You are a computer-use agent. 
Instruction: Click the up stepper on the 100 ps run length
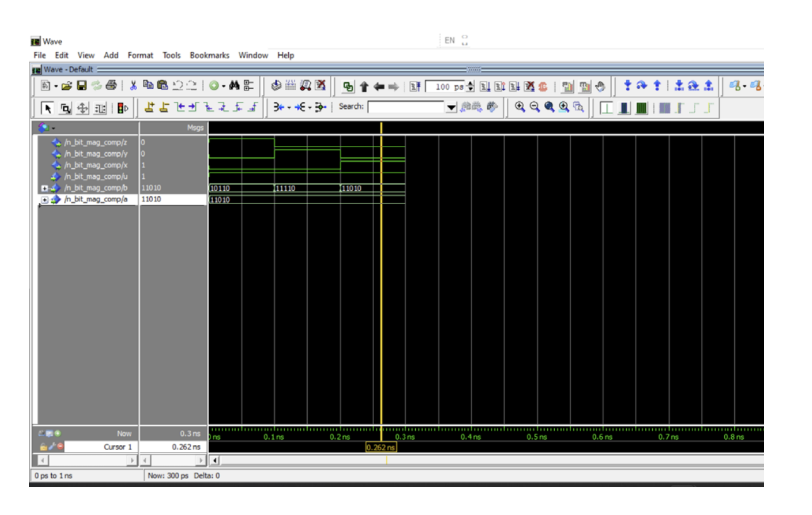(x=469, y=83)
